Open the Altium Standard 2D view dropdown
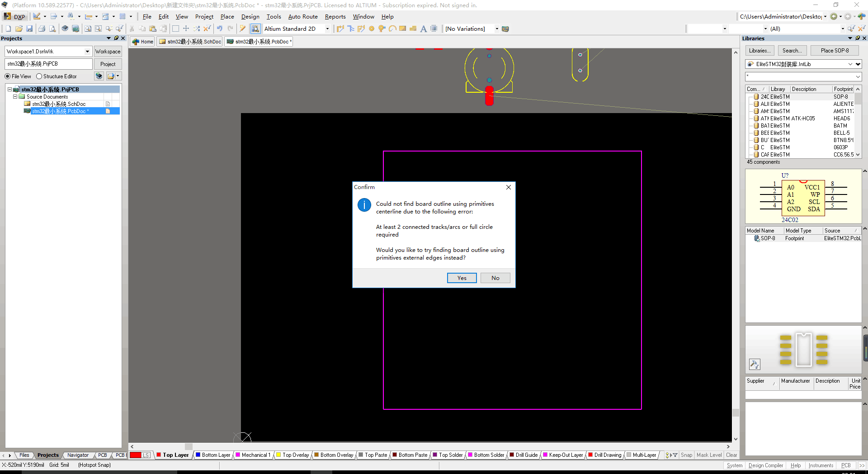 click(x=327, y=28)
